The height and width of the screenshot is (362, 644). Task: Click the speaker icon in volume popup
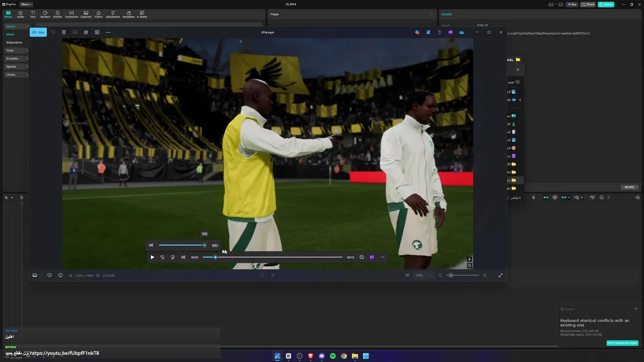pos(151,245)
